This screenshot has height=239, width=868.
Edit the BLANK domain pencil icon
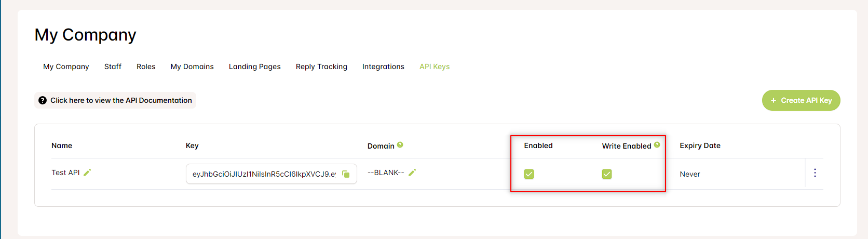tap(412, 172)
